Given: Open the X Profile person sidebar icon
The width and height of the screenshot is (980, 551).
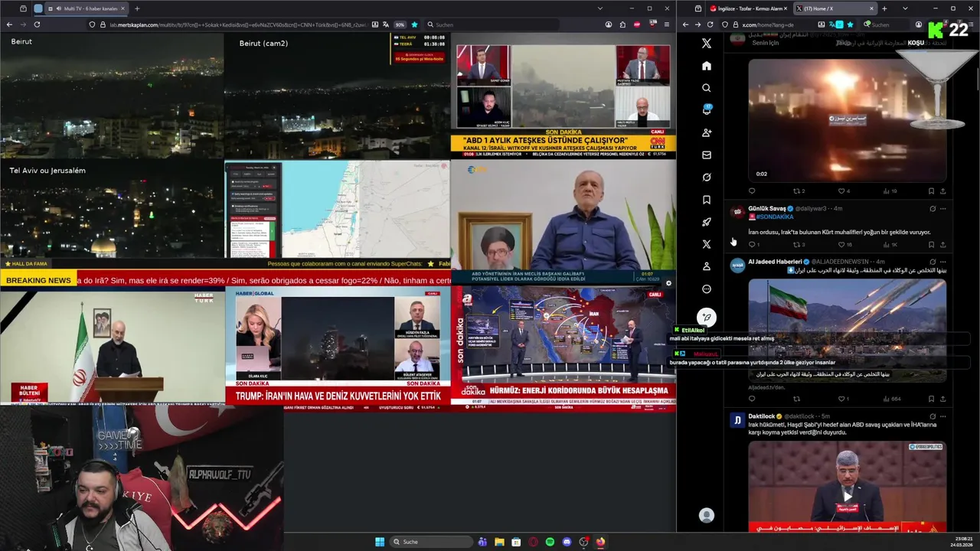Looking at the screenshot, I should (x=707, y=266).
